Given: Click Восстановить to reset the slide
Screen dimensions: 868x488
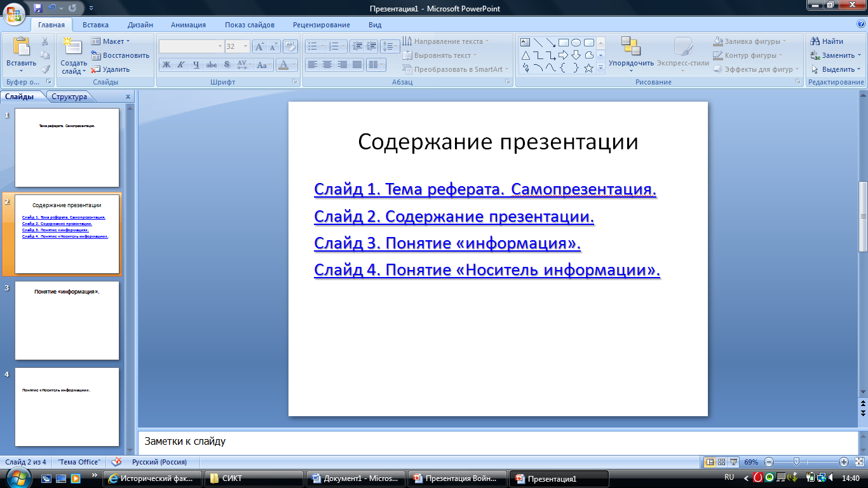Looking at the screenshot, I should click(121, 55).
